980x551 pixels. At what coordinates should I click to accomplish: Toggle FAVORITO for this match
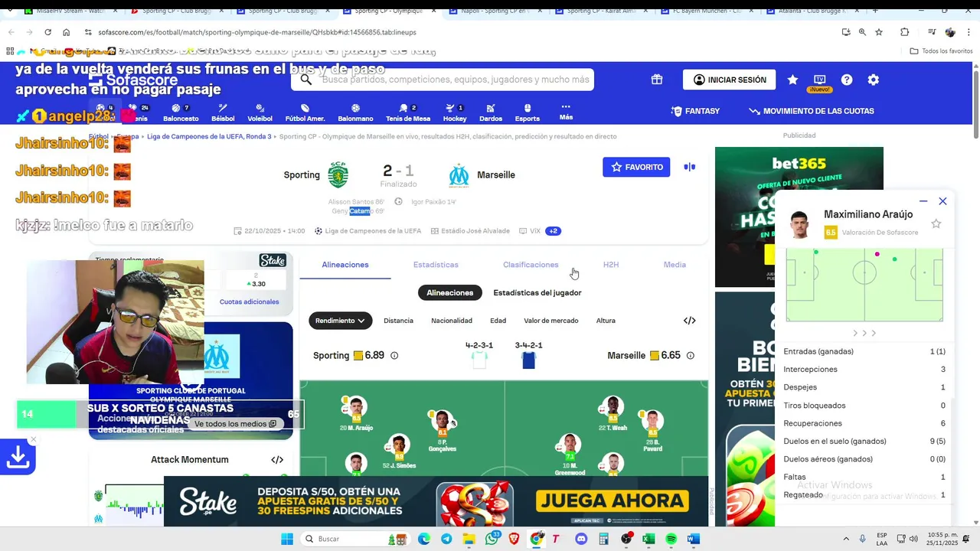point(636,167)
